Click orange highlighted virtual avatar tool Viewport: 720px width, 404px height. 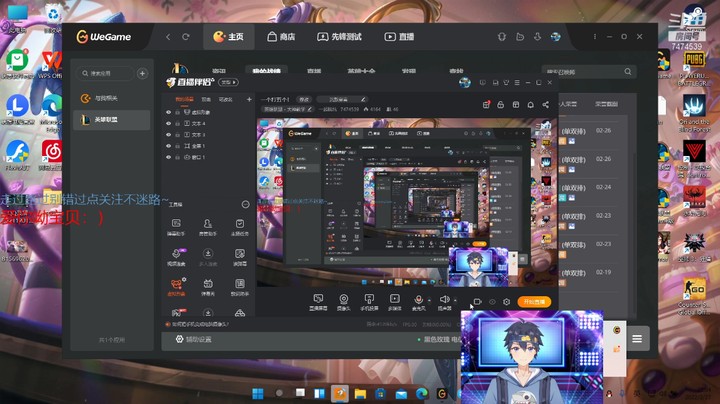pyautogui.click(x=177, y=286)
